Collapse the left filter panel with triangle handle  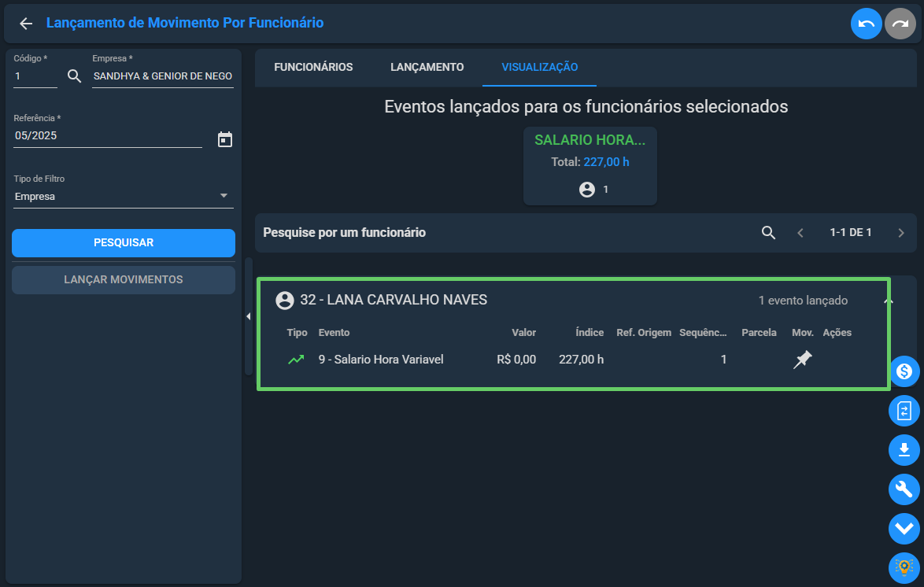(x=248, y=316)
